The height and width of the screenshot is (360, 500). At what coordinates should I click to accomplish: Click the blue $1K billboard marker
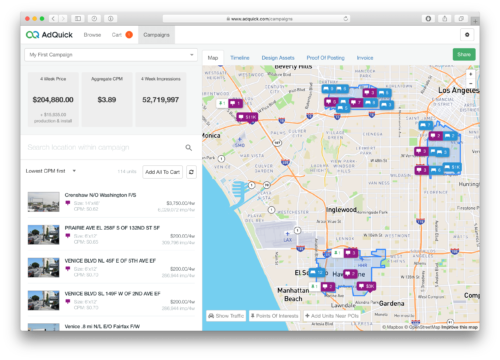tap(452, 167)
